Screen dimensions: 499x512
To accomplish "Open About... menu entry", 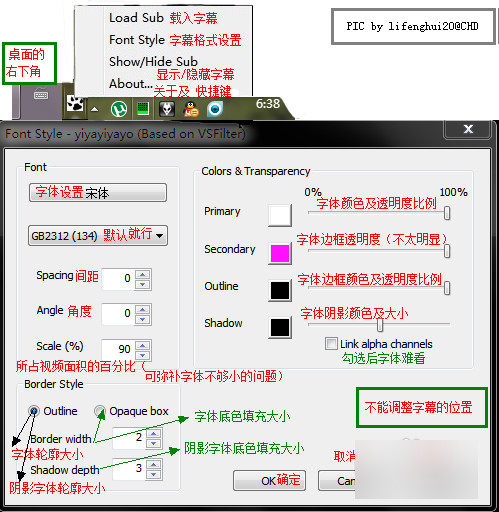I will [x=131, y=84].
